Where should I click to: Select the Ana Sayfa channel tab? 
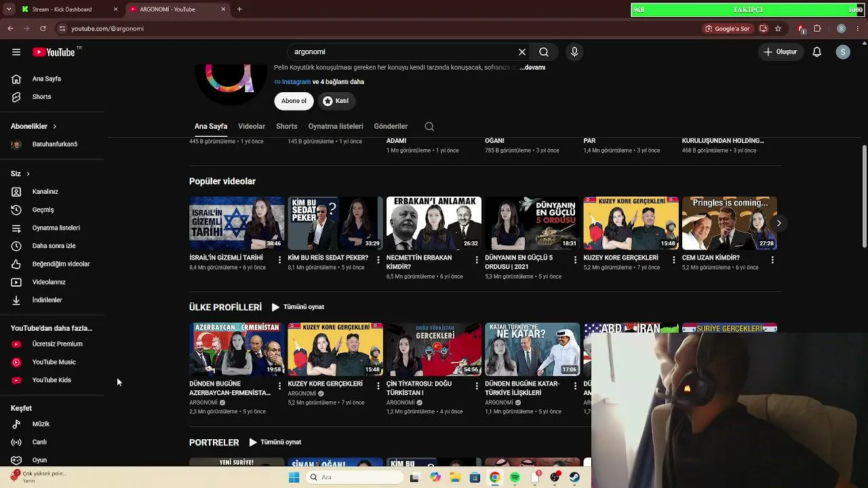[211, 127]
